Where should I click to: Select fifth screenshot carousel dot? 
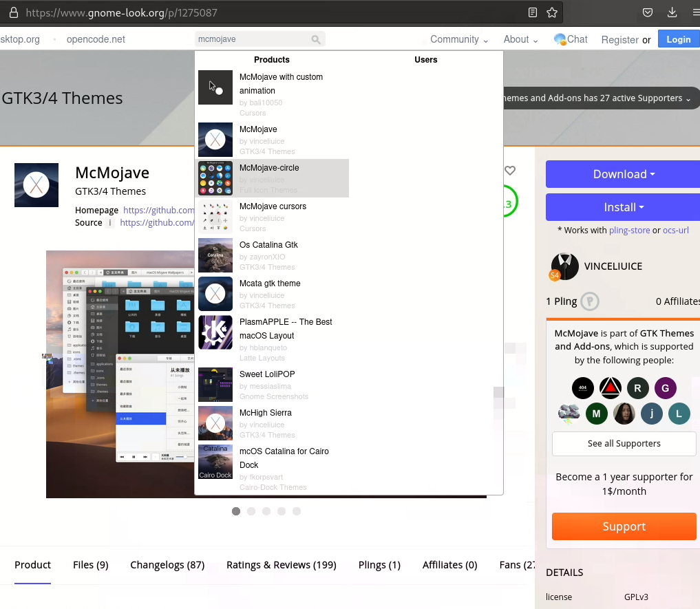click(x=297, y=511)
